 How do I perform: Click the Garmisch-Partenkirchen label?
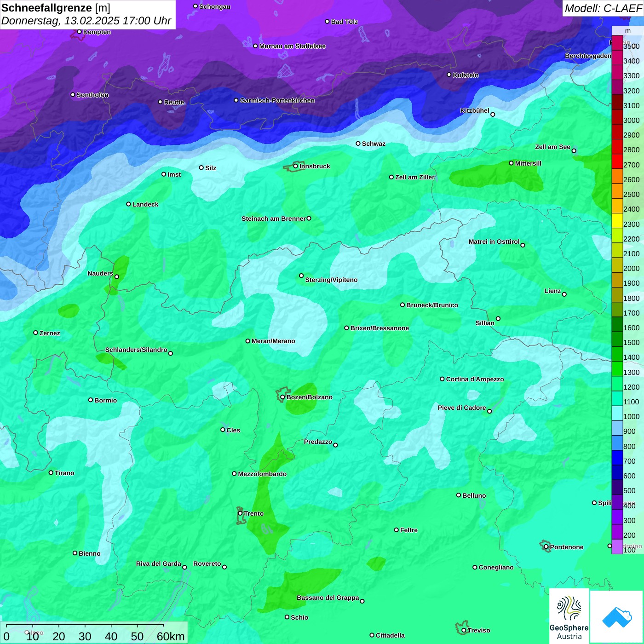[x=277, y=100]
